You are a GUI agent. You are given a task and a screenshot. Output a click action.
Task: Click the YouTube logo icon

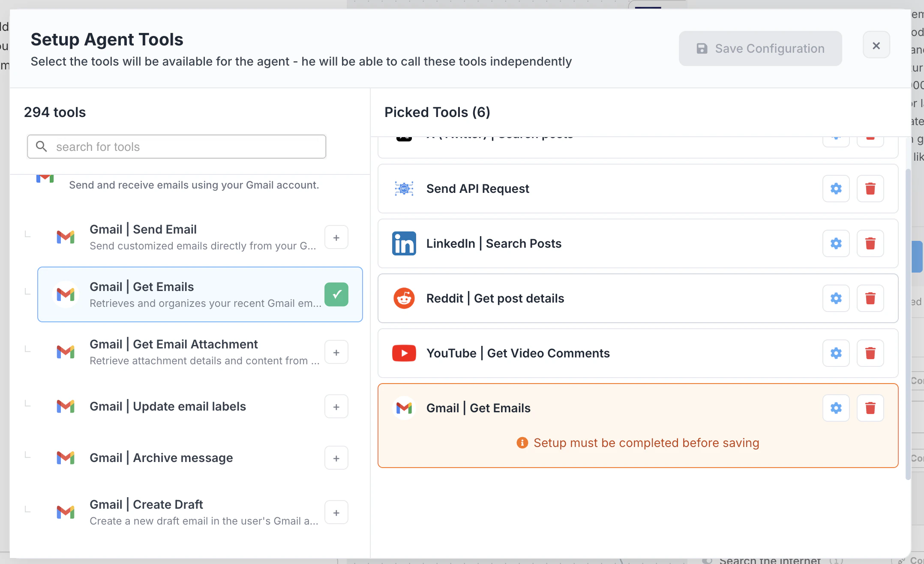click(404, 353)
